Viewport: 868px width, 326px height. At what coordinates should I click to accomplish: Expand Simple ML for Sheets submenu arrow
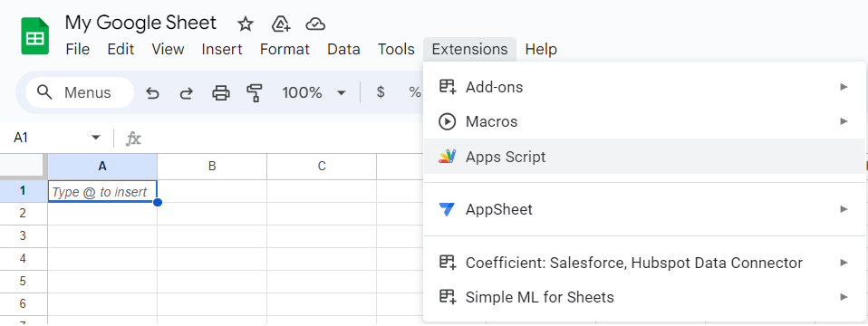click(x=844, y=297)
